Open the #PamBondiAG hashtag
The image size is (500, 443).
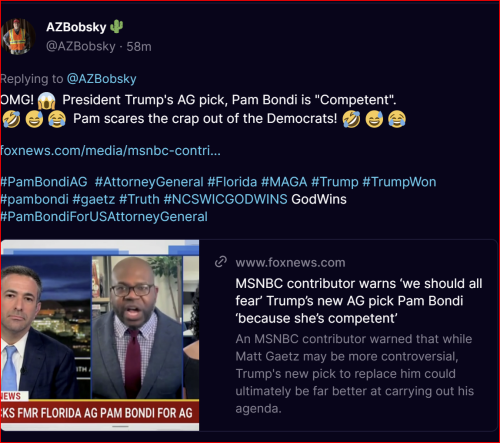44,182
